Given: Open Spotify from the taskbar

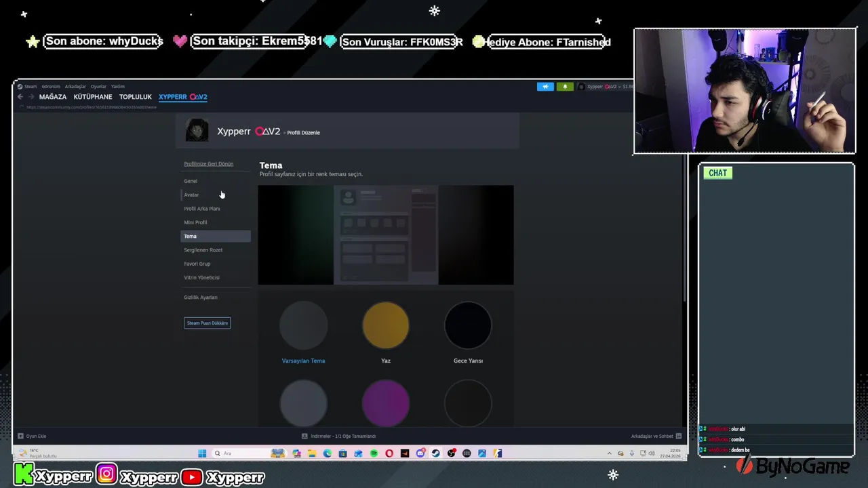Looking at the screenshot, I should pos(374,453).
